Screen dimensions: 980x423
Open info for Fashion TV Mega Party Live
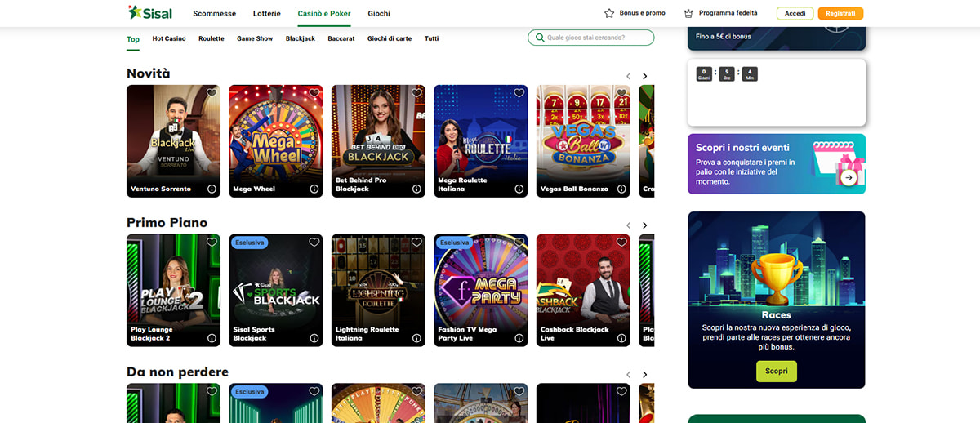(519, 338)
